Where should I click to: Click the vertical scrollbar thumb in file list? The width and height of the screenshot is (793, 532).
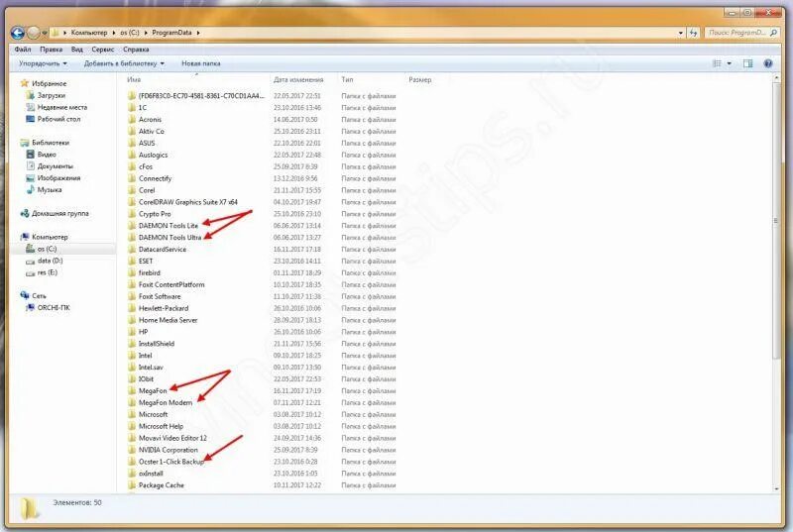[x=776, y=221]
